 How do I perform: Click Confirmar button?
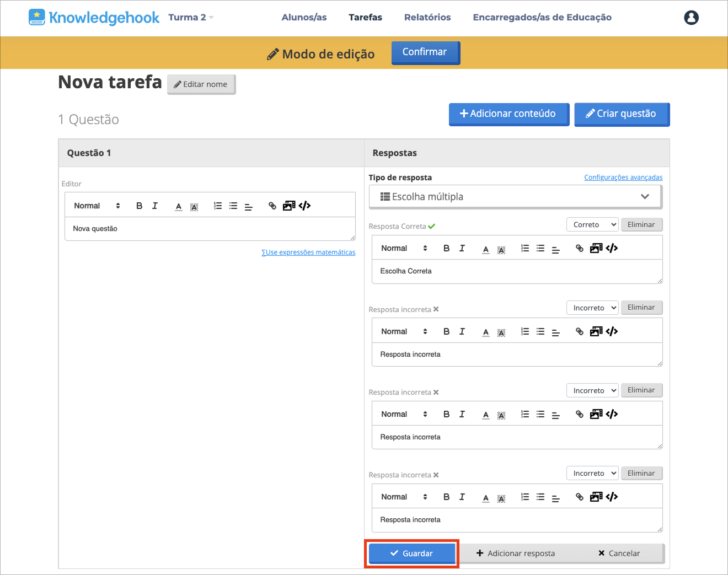pos(425,52)
